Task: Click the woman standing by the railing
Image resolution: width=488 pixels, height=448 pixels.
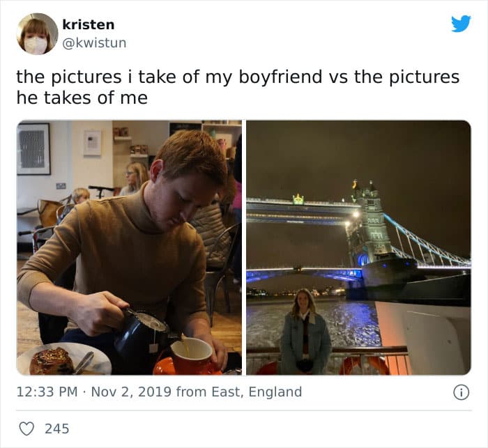Action: [x=305, y=332]
